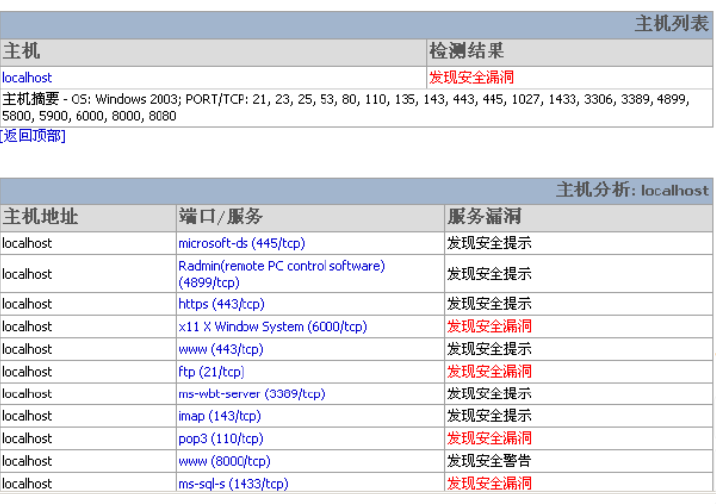The image size is (716, 504).
Task: Open the microsoft-ds (445/tcp) link
Action: (242, 243)
